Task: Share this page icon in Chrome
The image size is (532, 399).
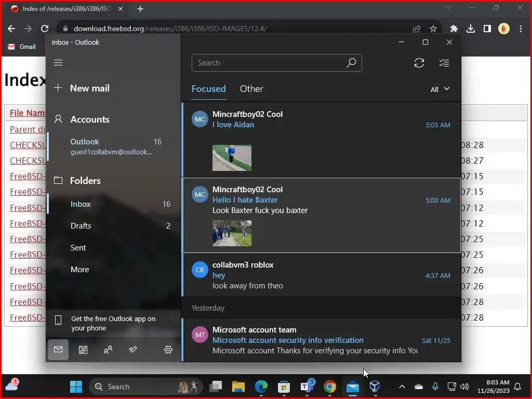Action: 417,29
